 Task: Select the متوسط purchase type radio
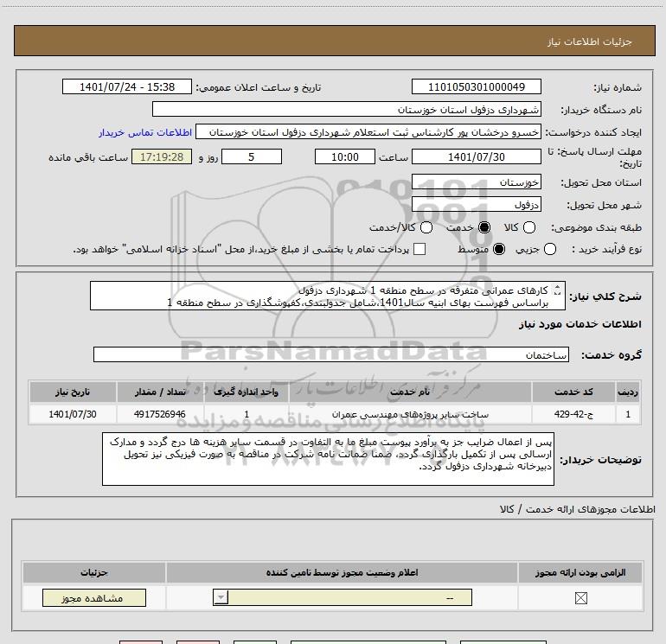click(499, 249)
